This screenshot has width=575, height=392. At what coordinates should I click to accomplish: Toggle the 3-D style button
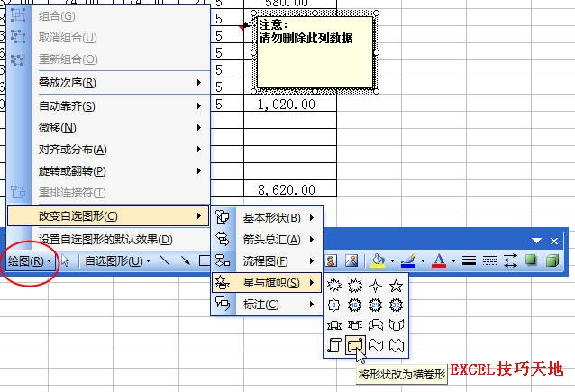click(x=552, y=260)
